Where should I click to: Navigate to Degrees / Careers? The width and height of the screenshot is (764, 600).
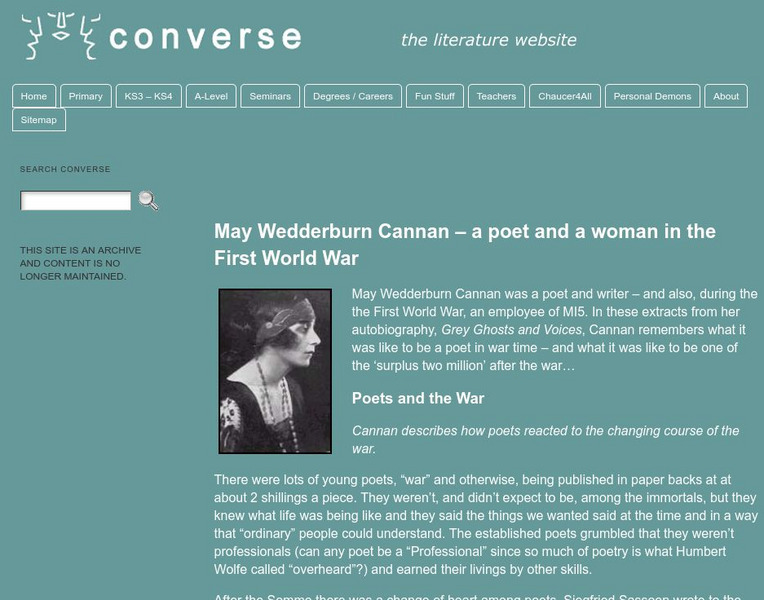click(353, 96)
